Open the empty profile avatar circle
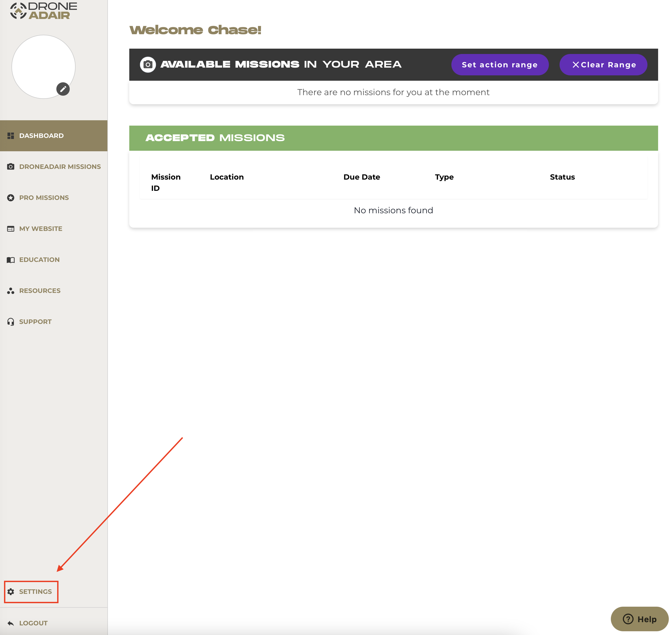Image resolution: width=672 pixels, height=635 pixels. pyautogui.click(x=43, y=67)
